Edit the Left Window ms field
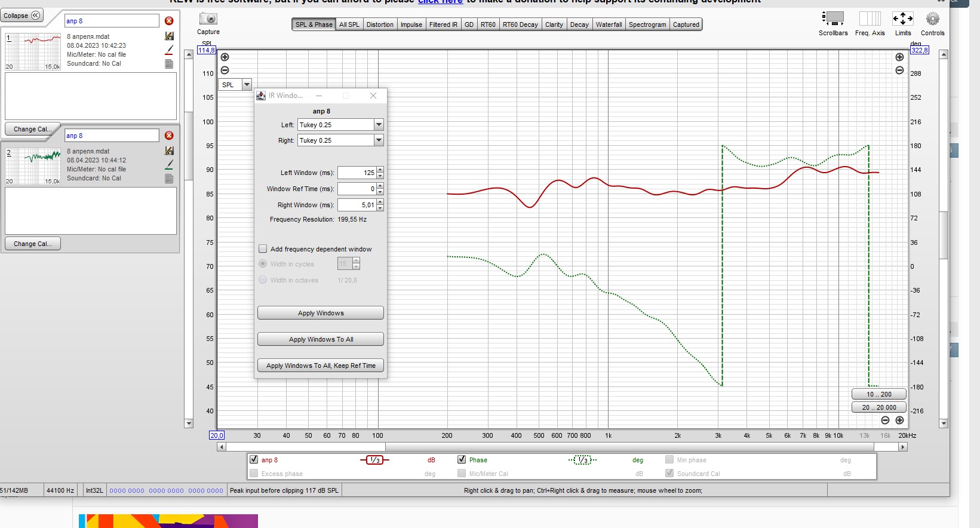980x528 pixels. 357,173
